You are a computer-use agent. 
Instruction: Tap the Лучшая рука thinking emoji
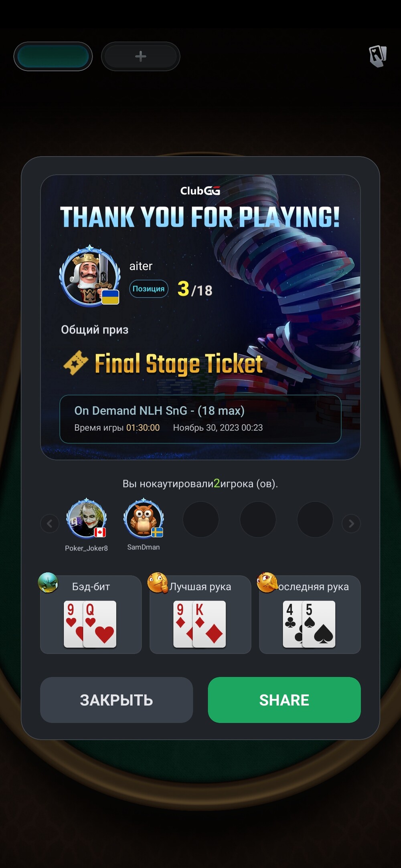point(158,583)
